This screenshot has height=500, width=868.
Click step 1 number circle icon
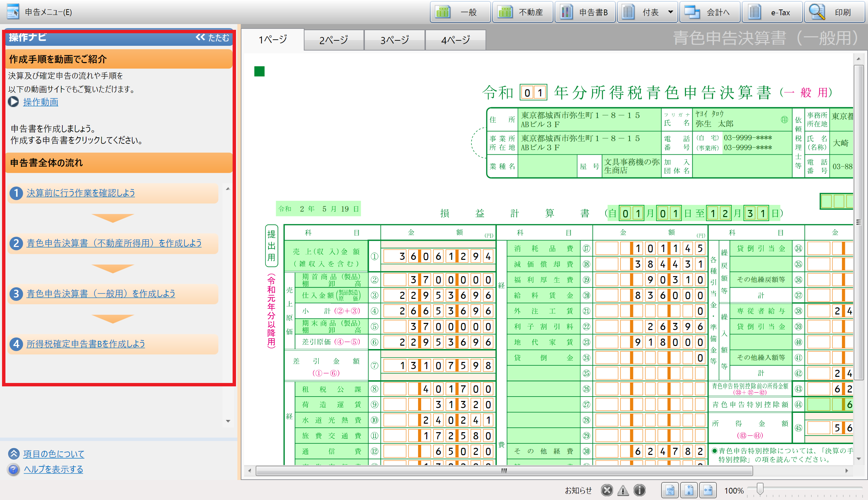(x=16, y=193)
